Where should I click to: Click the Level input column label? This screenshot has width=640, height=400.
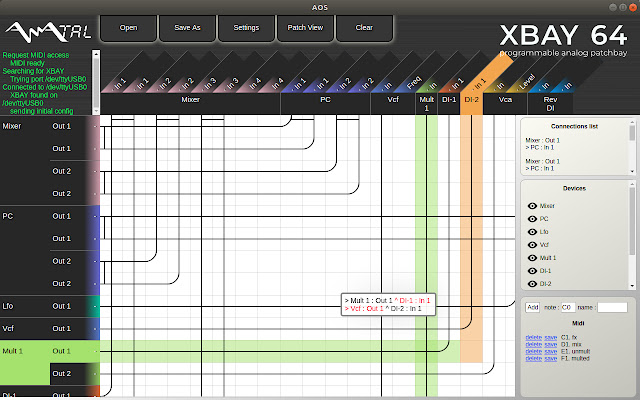[x=527, y=82]
